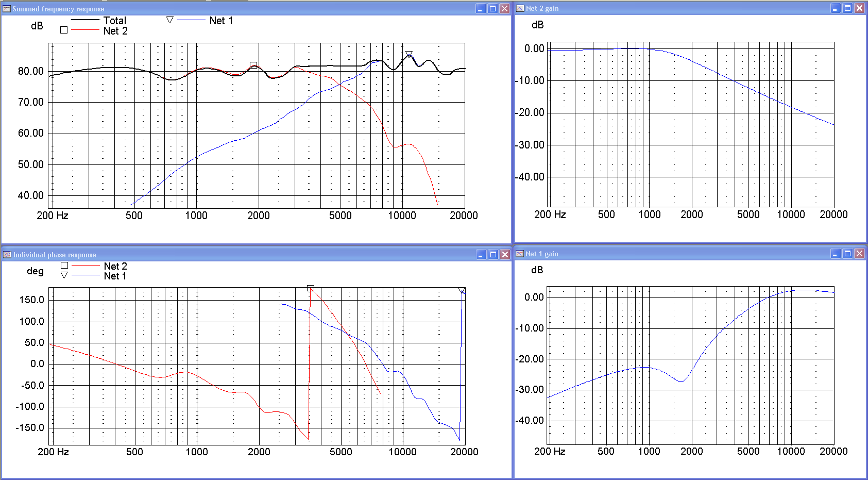Maximize the Summed frequency response window
Viewport: 868px width, 480px height.
click(492, 9)
